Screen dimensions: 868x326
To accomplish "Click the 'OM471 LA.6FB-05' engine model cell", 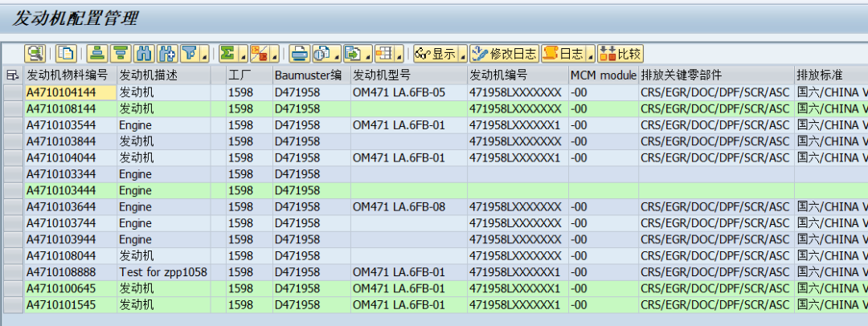I will (409, 92).
